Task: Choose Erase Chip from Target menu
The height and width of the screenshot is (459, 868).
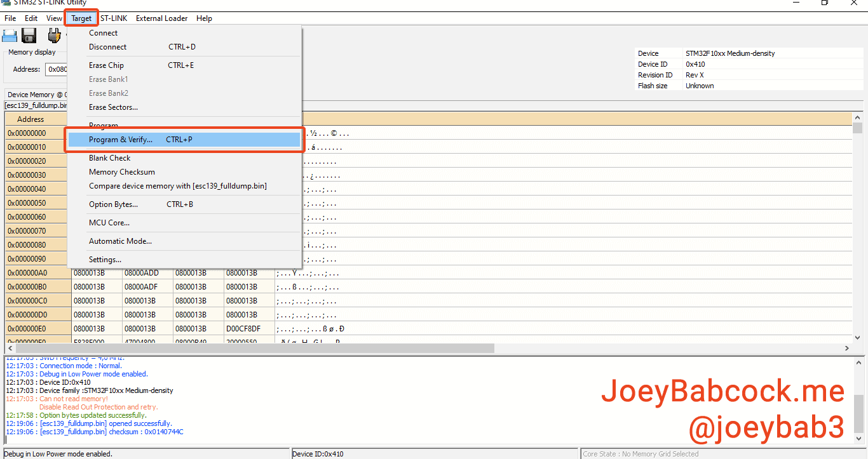Action: tap(106, 65)
